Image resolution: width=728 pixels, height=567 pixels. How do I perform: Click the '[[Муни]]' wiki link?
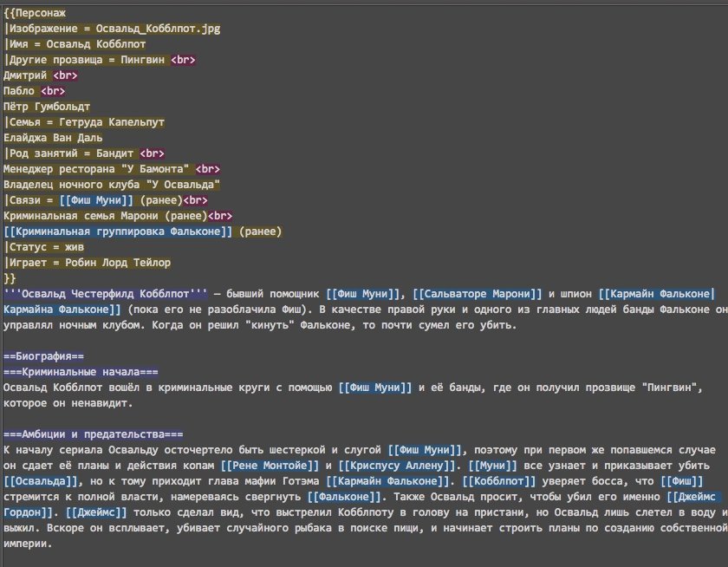coord(492,466)
